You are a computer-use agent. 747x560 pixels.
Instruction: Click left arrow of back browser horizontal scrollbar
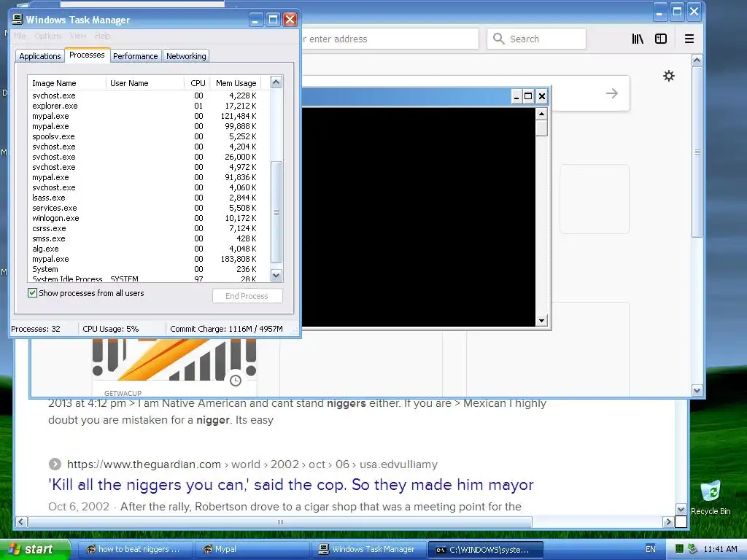tap(21, 522)
